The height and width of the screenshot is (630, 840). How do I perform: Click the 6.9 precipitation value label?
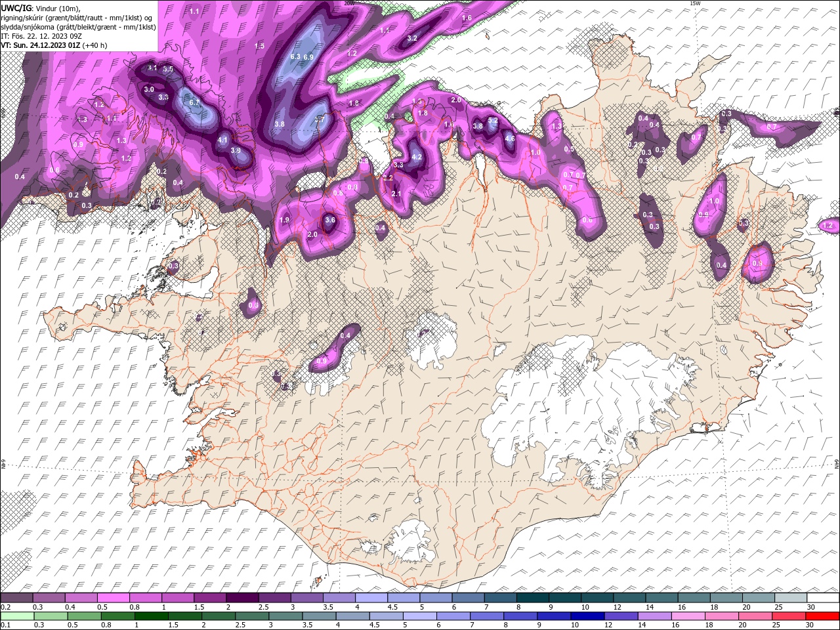[308, 58]
